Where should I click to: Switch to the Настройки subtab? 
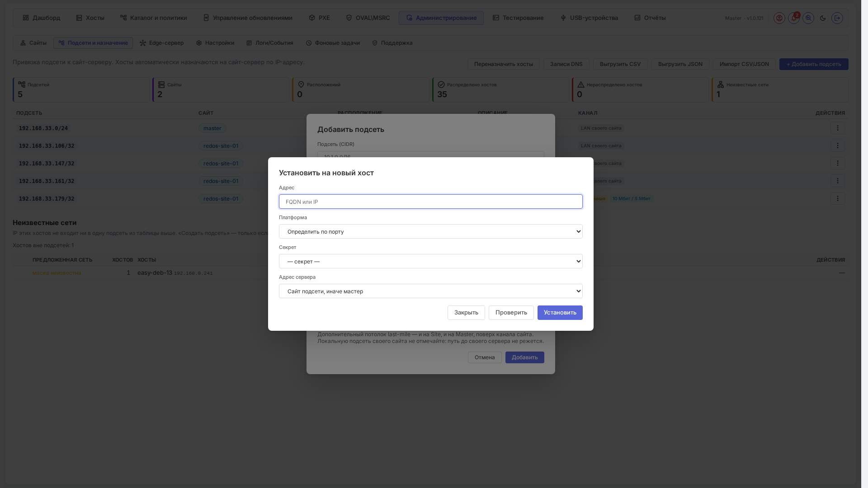[x=215, y=43]
